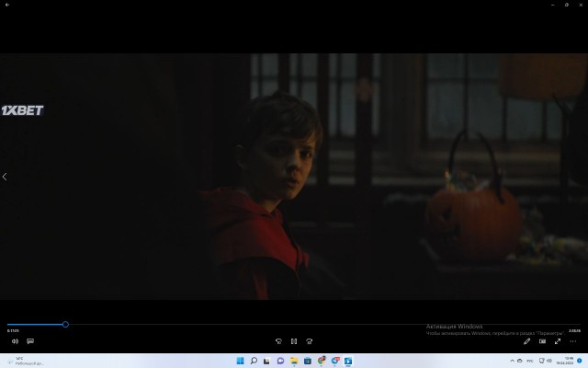Click the elapsed time readout below the seek bar

pyautogui.click(x=13, y=331)
